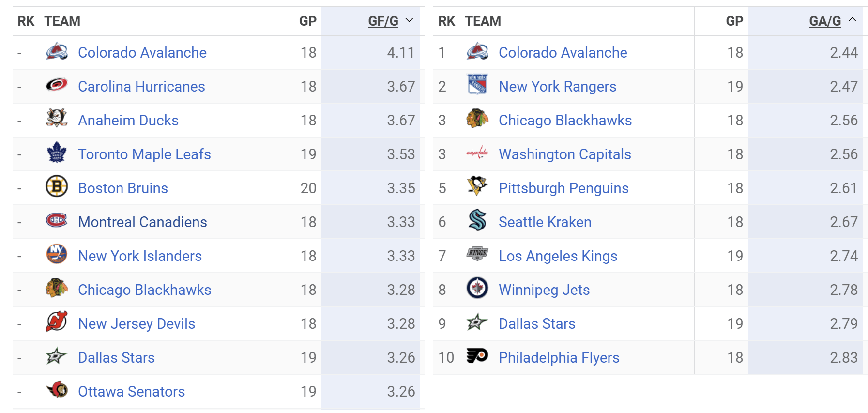The image size is (868, 413).
Task: Open the Washington Capitals team page
Action: pos(564,154)
